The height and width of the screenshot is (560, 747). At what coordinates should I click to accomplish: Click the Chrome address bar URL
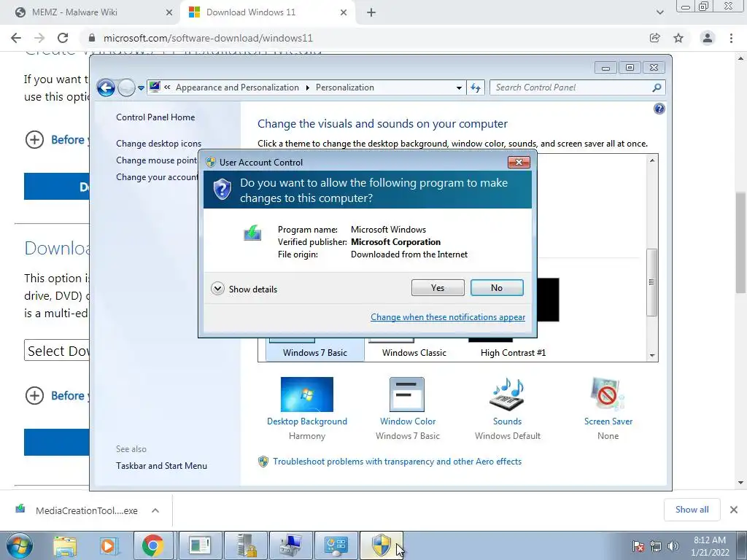208,38
